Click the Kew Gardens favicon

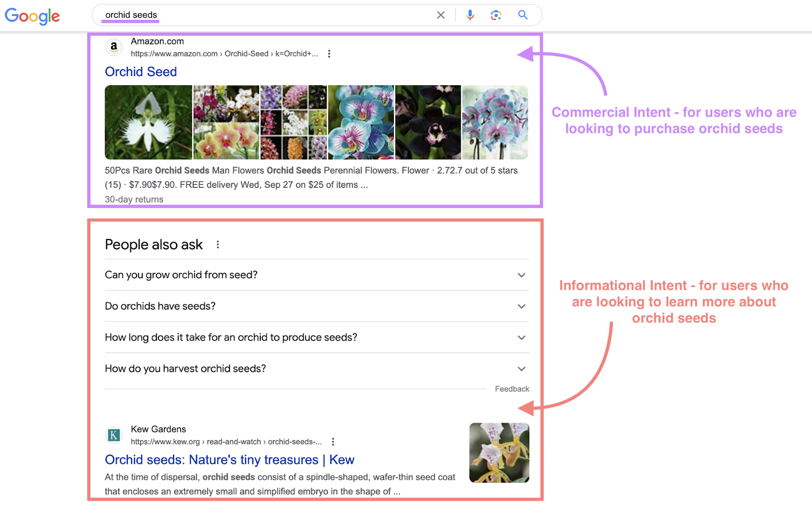pos(114,435)
